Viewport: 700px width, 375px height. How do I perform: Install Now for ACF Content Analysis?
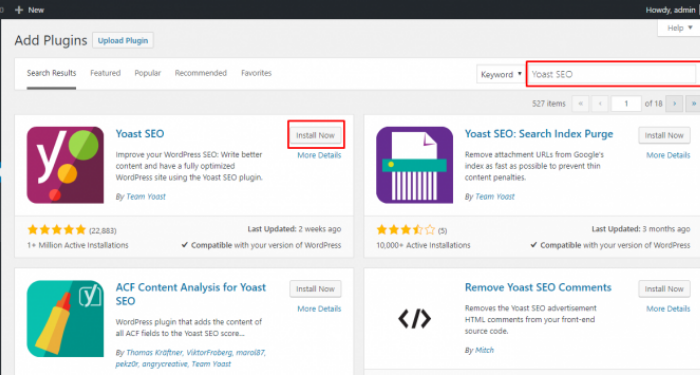(316, 289)
